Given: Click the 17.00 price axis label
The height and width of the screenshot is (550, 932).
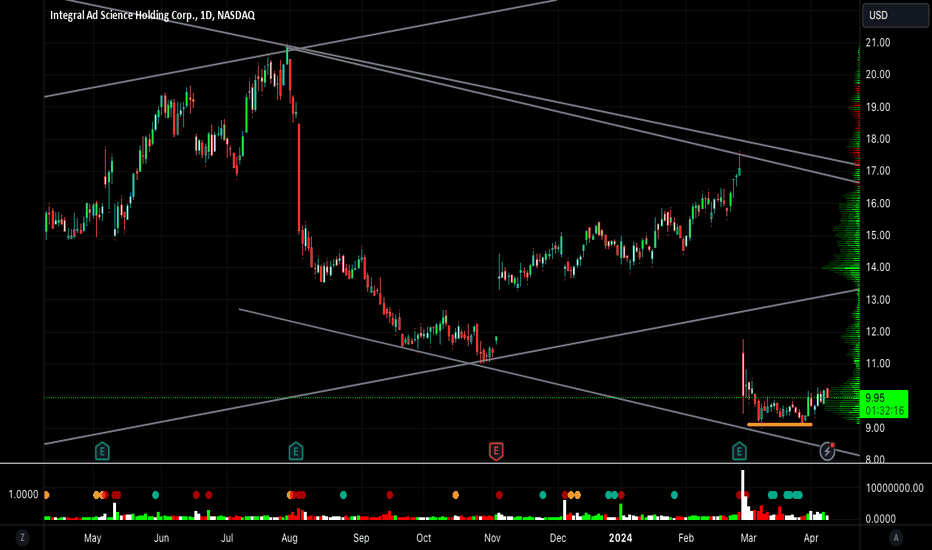Looking at the screenshot, I should (877, 171).
